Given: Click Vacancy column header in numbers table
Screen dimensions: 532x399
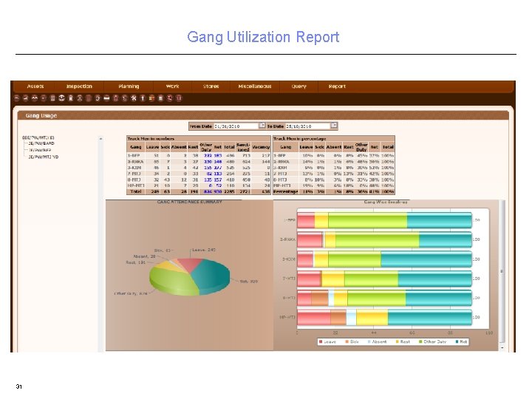Looking at the screenshot, I should click(x=261, y=147).
